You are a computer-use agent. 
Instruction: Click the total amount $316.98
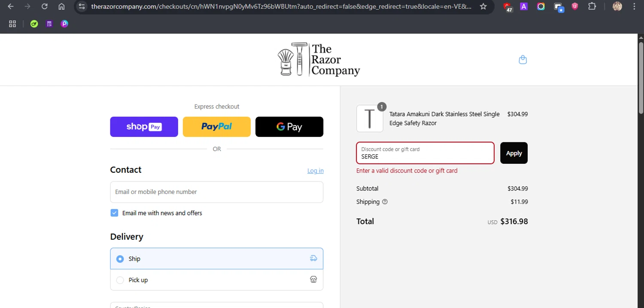(x=514, y=221)
